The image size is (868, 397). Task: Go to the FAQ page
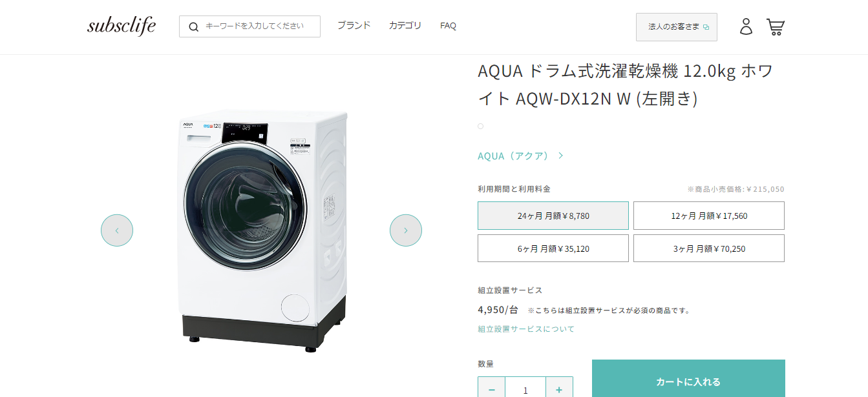[x=448, y=26]
